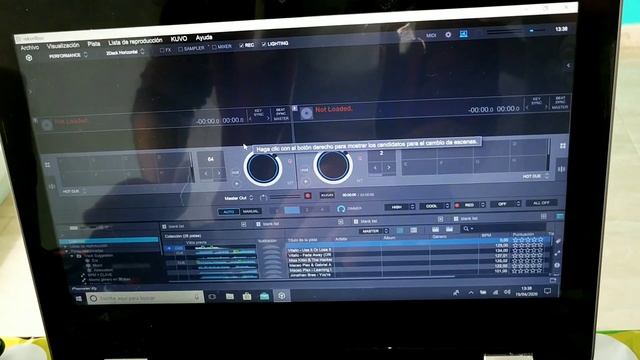Toggle deck 1 BEAT SYNC MASTER button
Screen dimensions: 640x360
[x=280, y=114]
